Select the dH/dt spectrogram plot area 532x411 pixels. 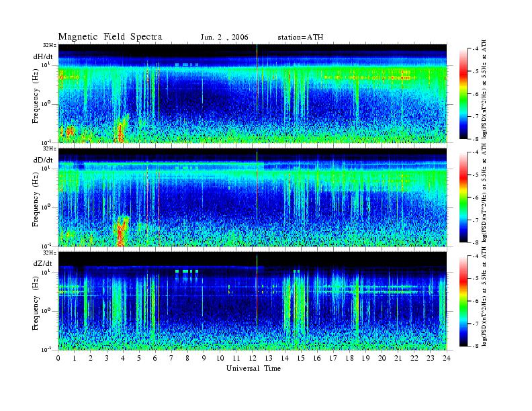point(253,93)
